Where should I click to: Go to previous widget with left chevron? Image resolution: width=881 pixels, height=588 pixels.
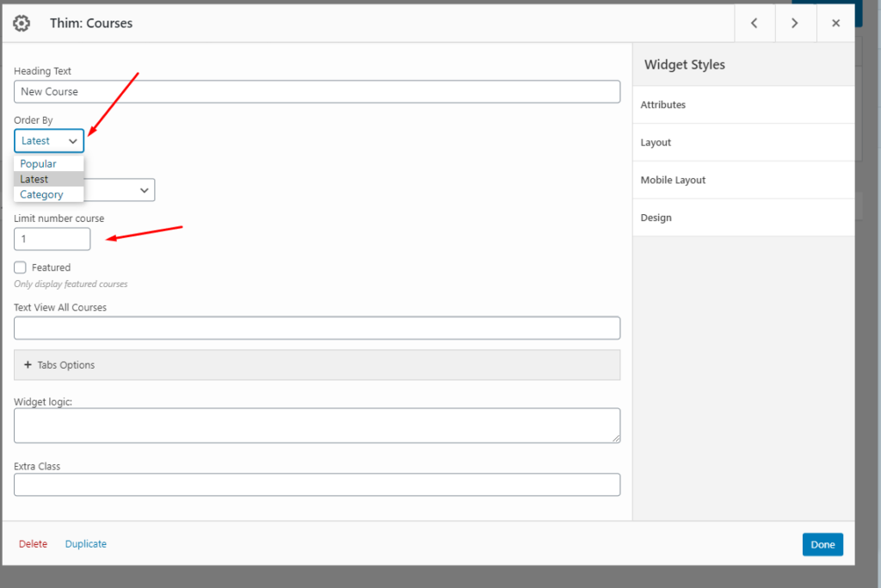755,23
